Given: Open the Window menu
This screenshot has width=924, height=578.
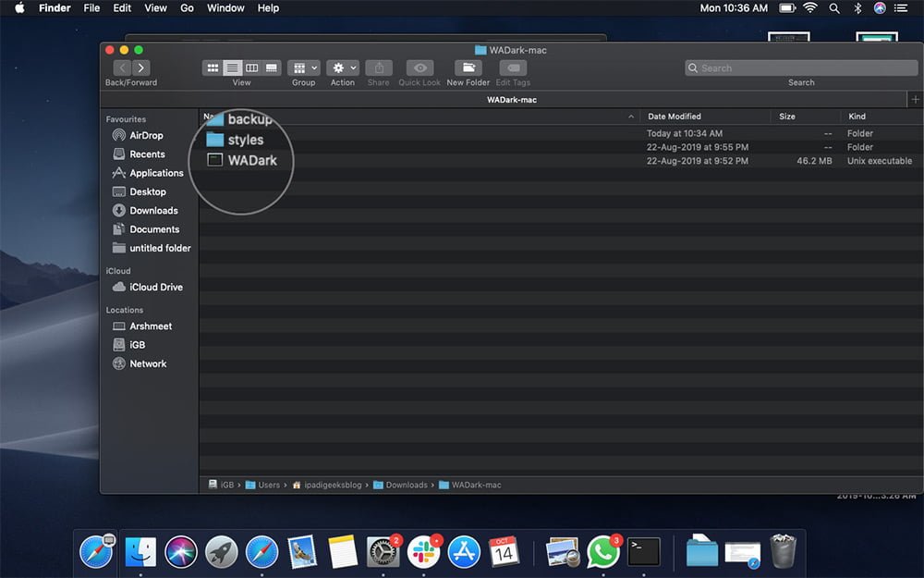Looking at the screenshot, I should pos(225,8).
